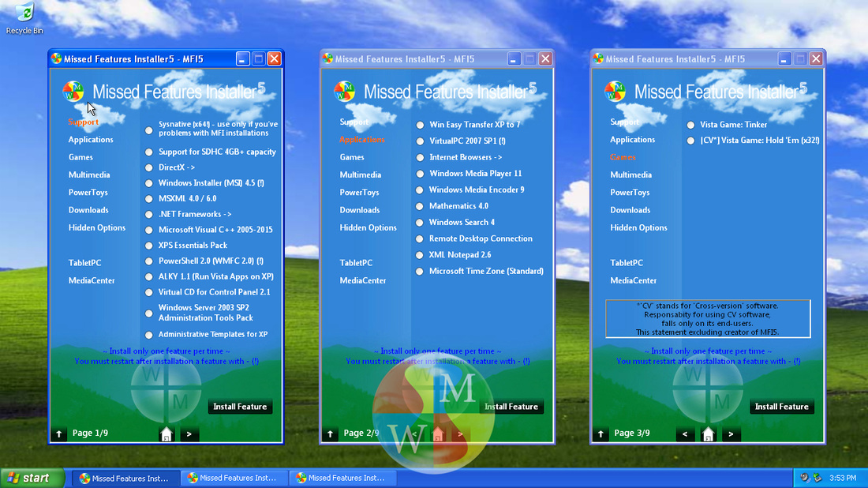Screen dimensions: 868x488
Task: Go to next page in Page 3/9 window
Action: click(x=731, y=434)
